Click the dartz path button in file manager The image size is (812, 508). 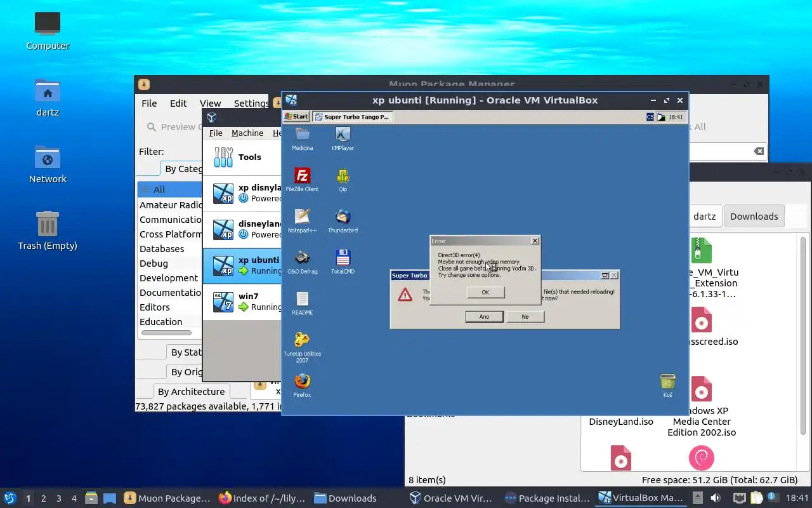coord(704,216)
